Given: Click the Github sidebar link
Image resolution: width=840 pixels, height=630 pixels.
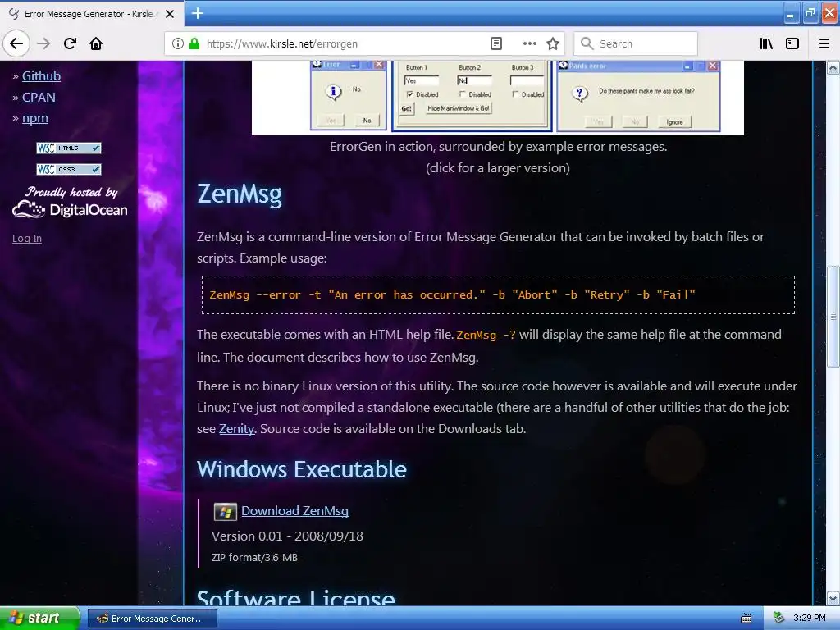Looking at the screenshot, I should click(41, 76).
